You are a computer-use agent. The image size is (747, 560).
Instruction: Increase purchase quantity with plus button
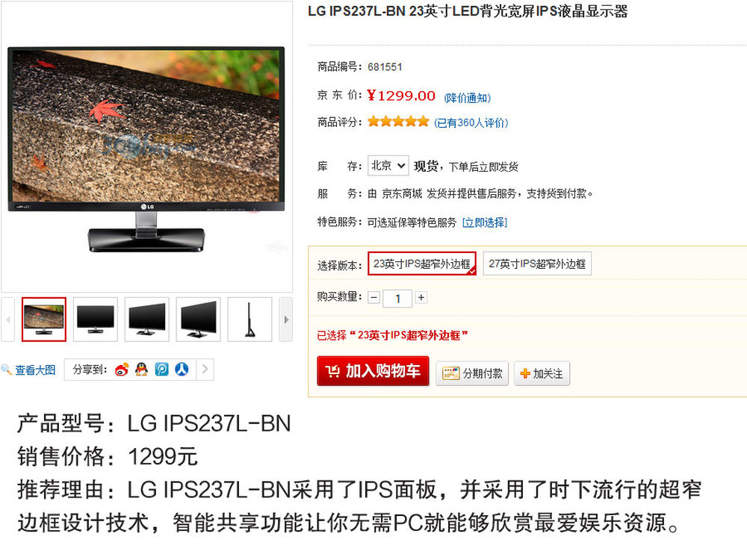(x=421, y=298)
